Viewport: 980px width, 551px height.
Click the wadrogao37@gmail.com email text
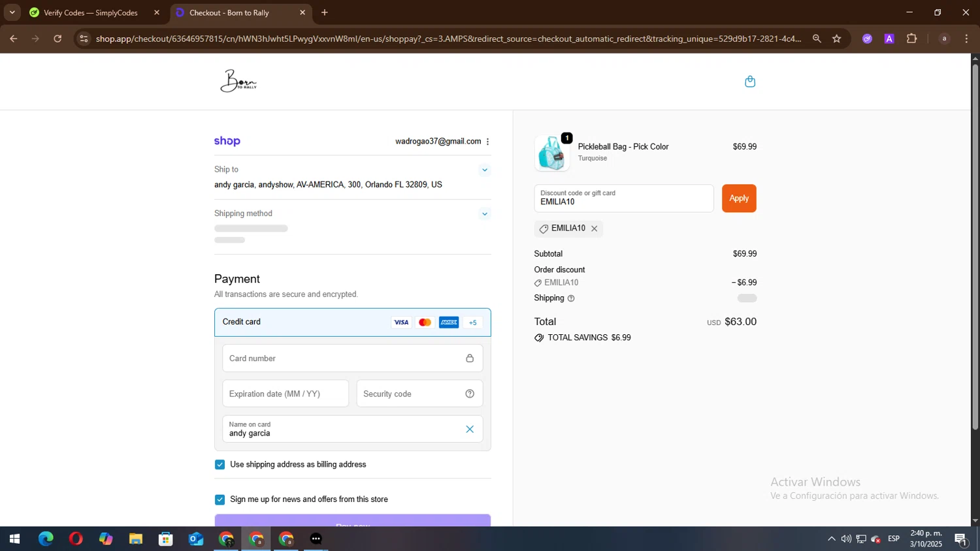pos(438,142)
